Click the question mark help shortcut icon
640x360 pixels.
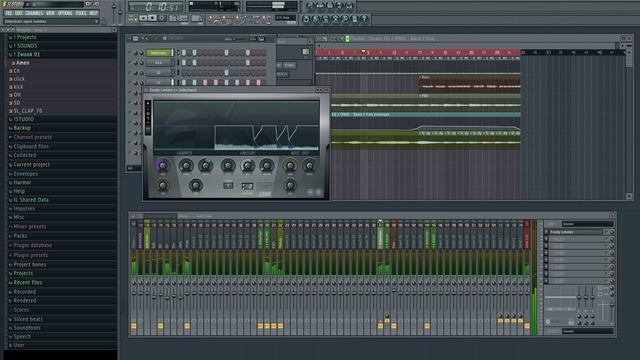click(x=364, y=19)
